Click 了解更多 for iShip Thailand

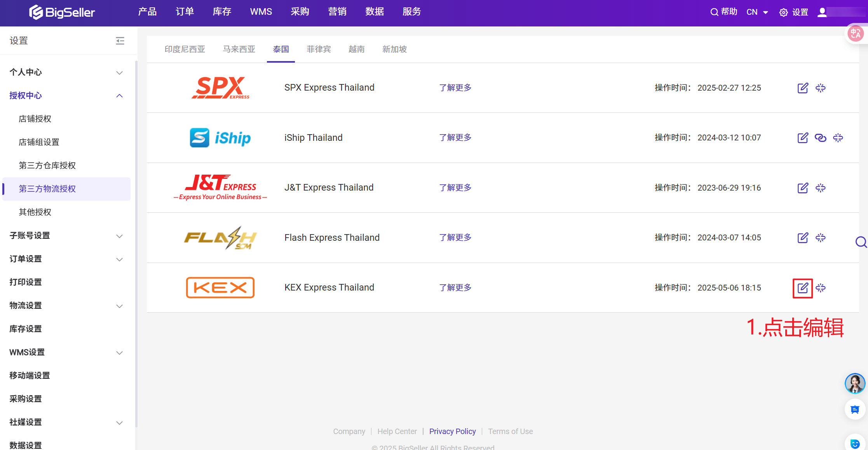tap(455, 138)
